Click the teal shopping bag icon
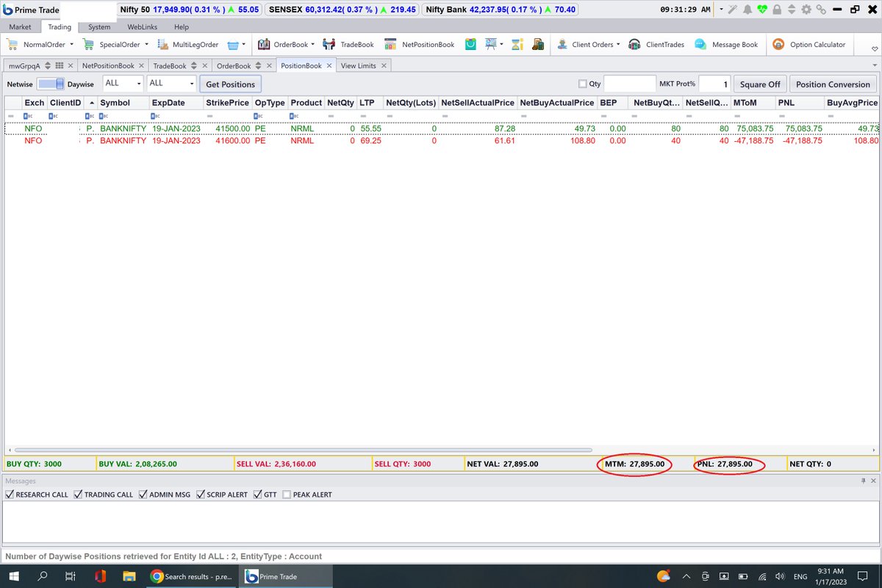 470,45
